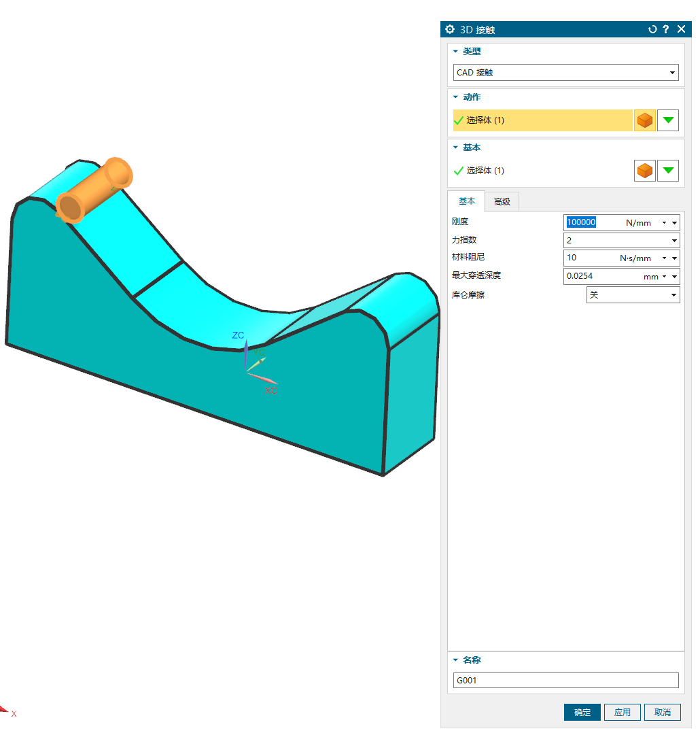
Task: Click the orange body icon in 动作 section
Action: point(645,120)
